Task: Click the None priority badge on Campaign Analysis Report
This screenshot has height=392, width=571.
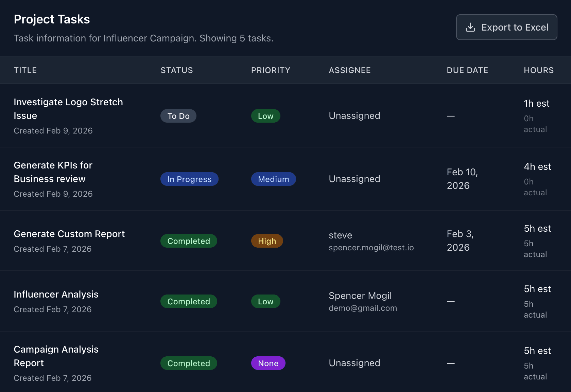Action: [268, 363]
